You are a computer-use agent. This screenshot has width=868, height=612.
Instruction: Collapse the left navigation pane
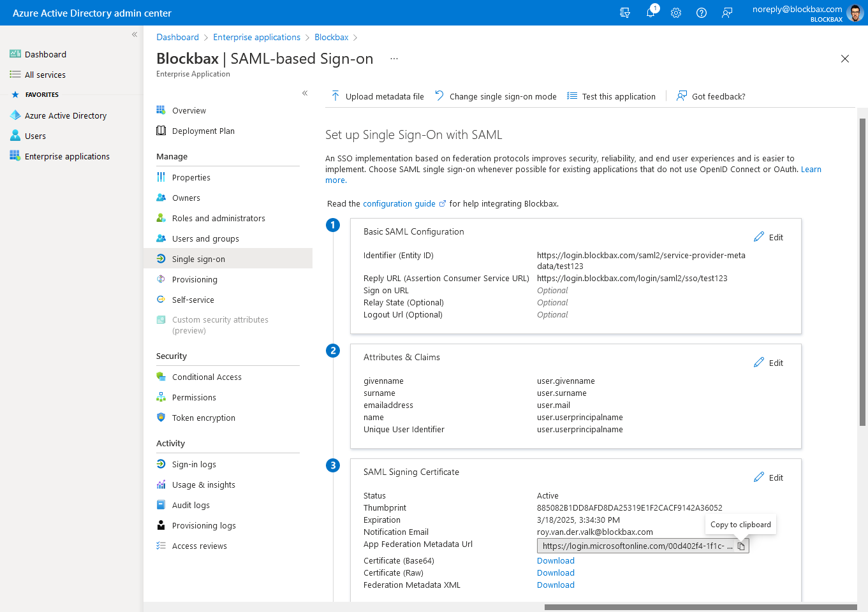pos(135,34)
